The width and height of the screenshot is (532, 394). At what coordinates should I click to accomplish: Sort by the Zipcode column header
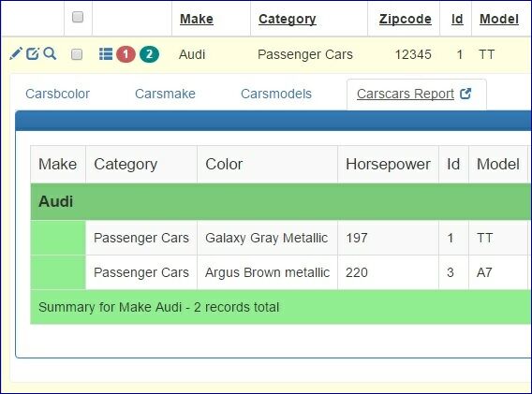[406, 19]
